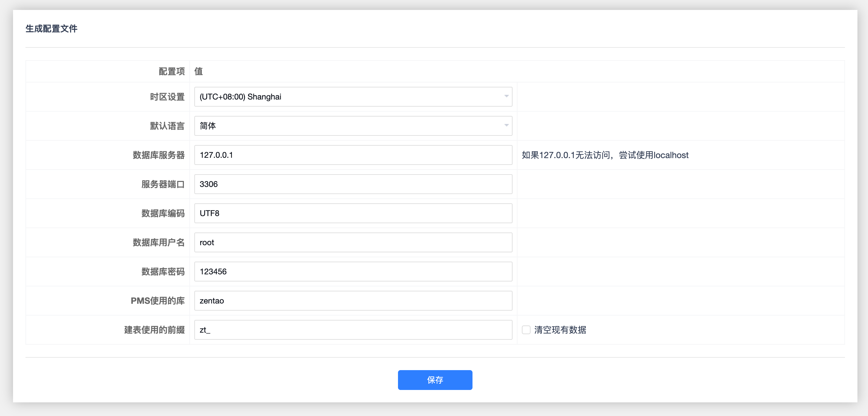
Task: Click the 清空现有数据 checkbox label text
Action: (560, 330)
